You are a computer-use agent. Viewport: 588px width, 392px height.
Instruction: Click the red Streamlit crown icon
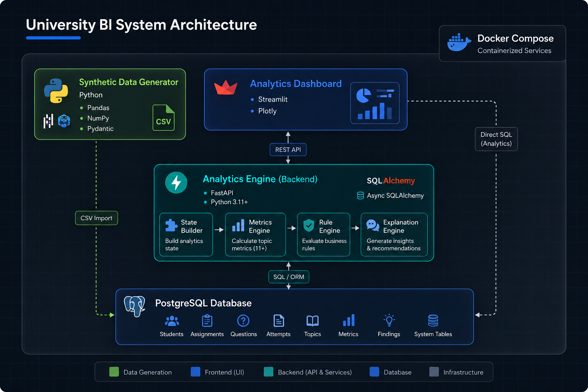225,87
